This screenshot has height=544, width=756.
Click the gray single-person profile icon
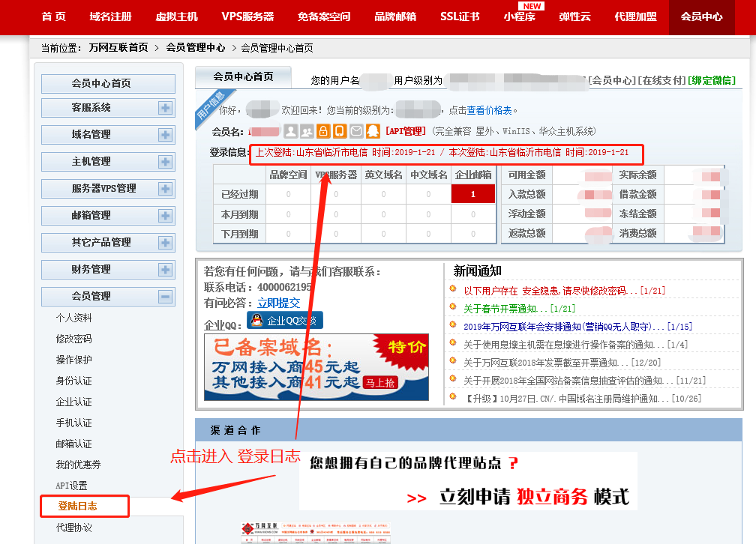pyautogui.click(x=290, y=131)
